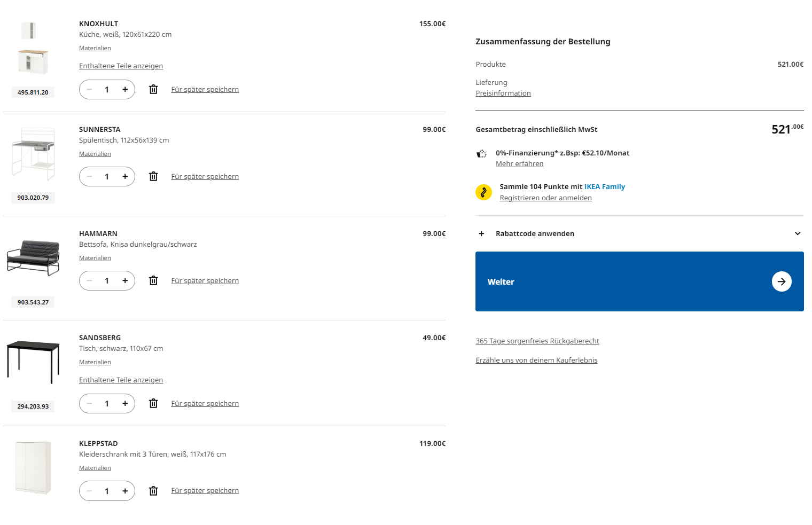
Task: Click the arrow circle on Weiter
Action: [781, 281]
